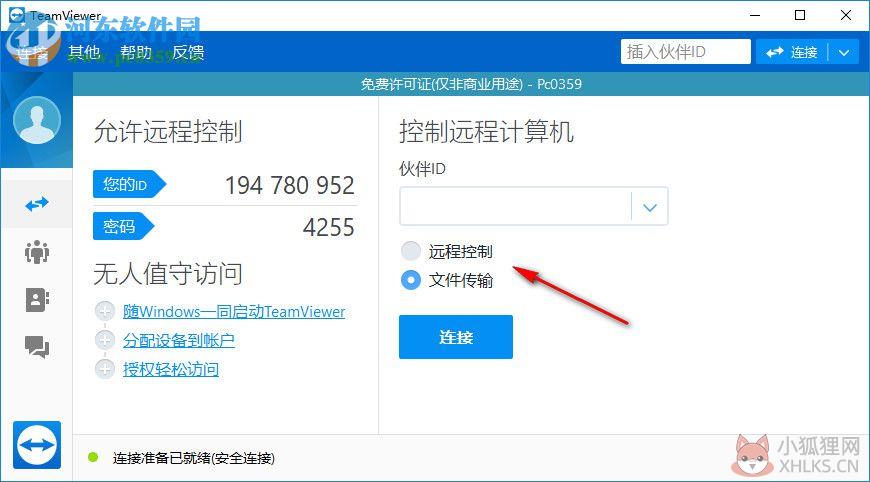Click the green connection status indicator
The height and width of the screenshot is (482, 870).
[x=93, y=457]
